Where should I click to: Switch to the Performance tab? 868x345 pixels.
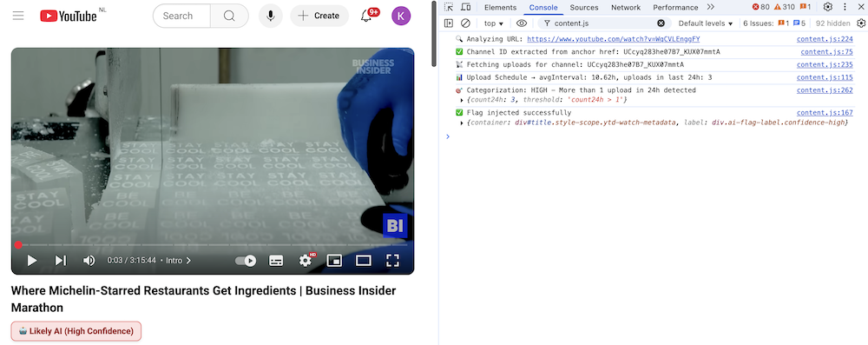click(x=674, y=7)
